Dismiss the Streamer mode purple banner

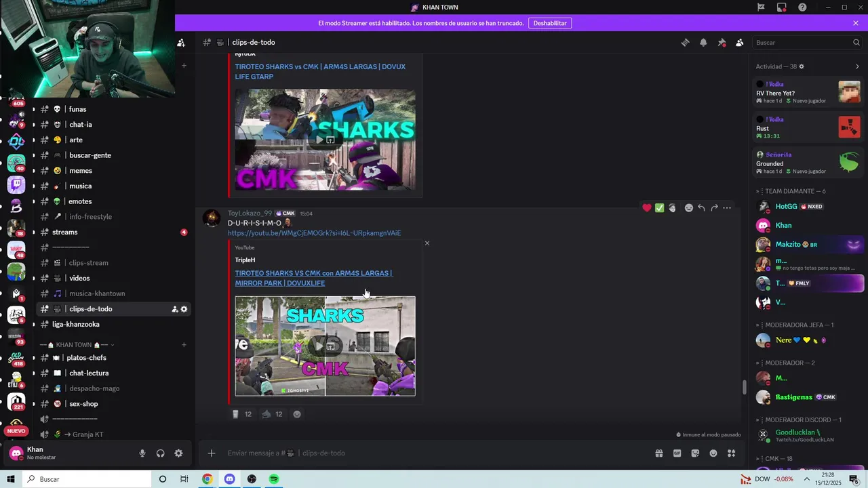[856, 23]
